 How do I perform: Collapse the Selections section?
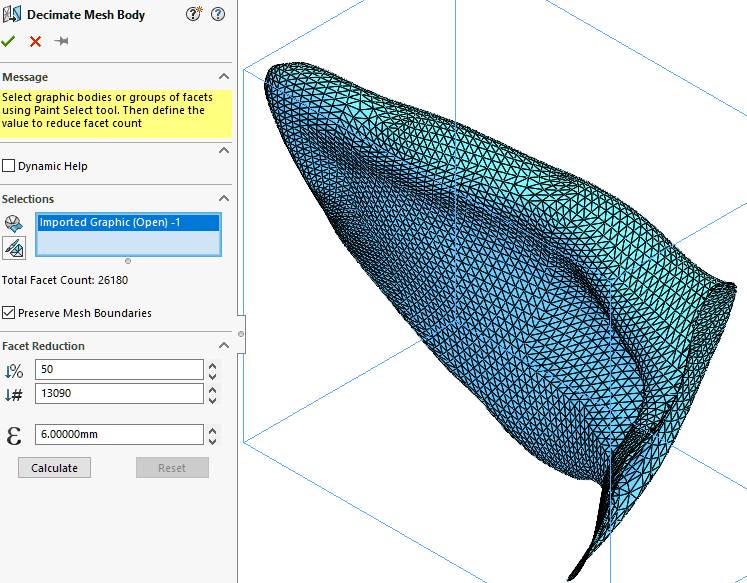pyautogui.click(x=224, y=199)
